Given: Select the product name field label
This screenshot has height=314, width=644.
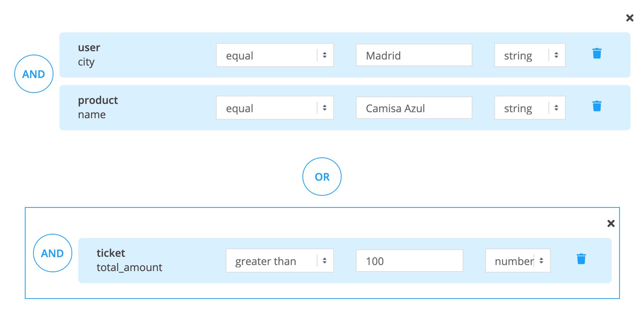Looking at the screenshot, I should [98, 107].
